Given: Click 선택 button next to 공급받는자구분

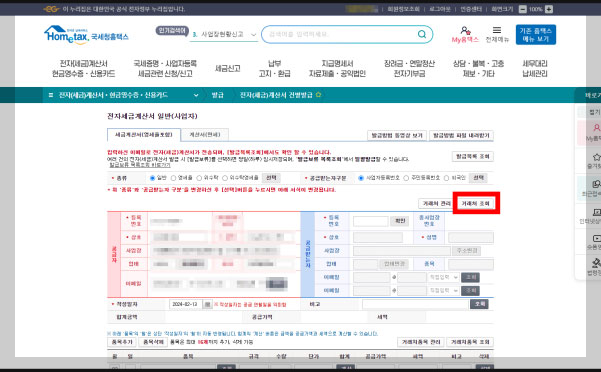Looking at the screenshot, I should click(x=478, y=178).
